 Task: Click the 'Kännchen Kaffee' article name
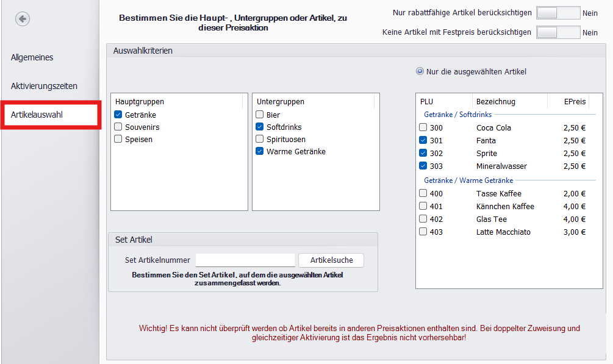coord(505,207)
